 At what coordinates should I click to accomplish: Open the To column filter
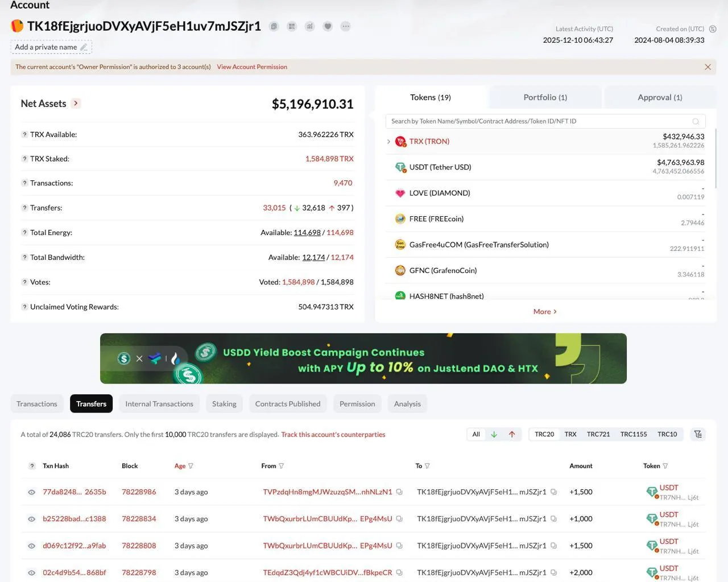[x=427, y=466]
